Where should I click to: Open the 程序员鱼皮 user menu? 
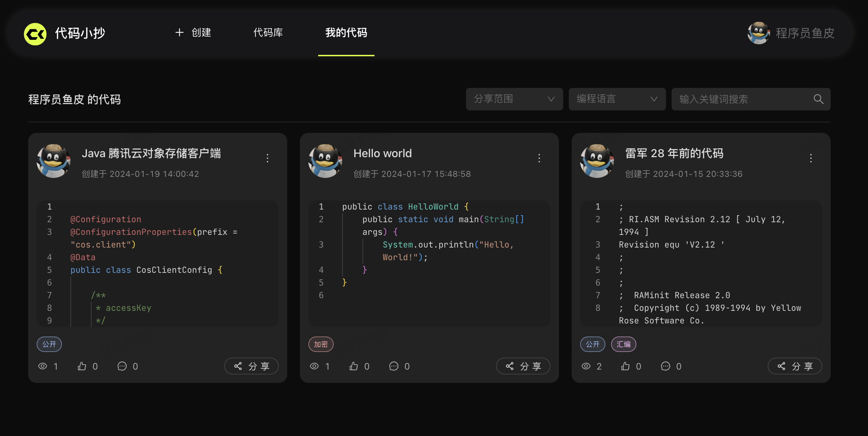[x=791, y=33]
